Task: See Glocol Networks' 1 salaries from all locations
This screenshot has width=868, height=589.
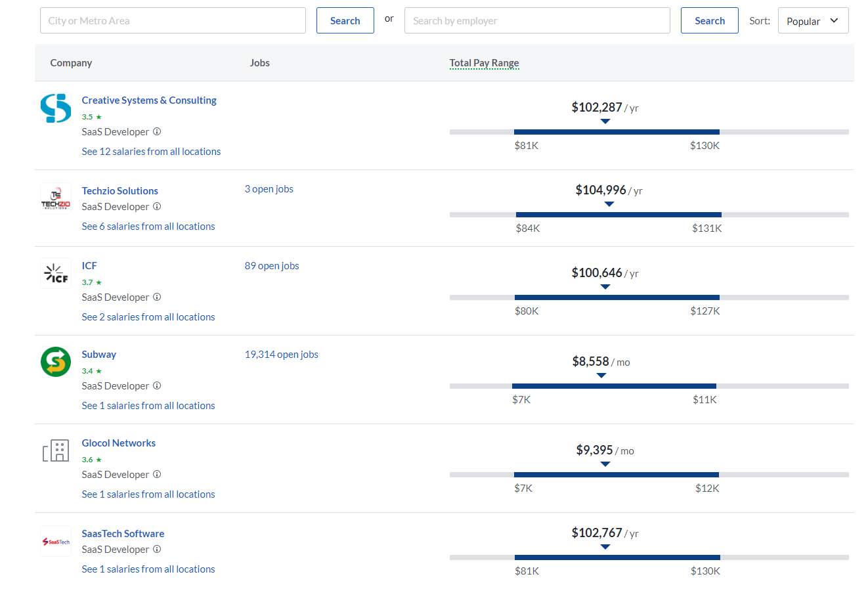Action: [148, 494]
